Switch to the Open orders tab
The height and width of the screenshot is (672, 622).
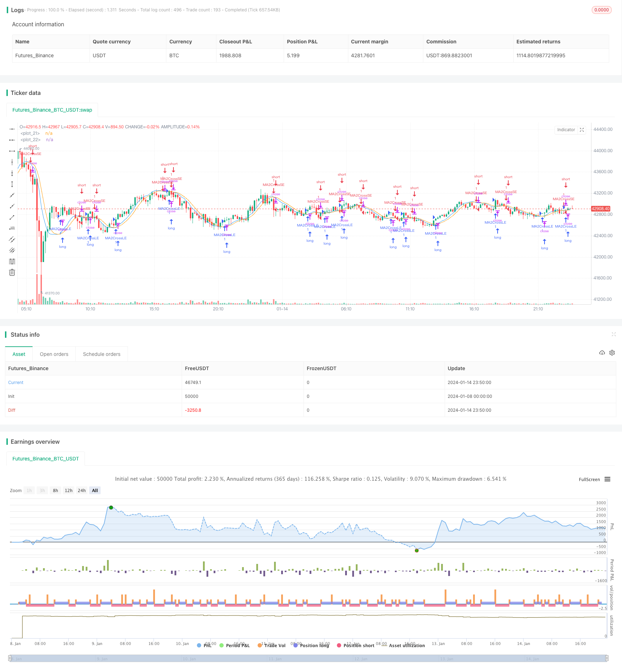[x=54, y=354]
